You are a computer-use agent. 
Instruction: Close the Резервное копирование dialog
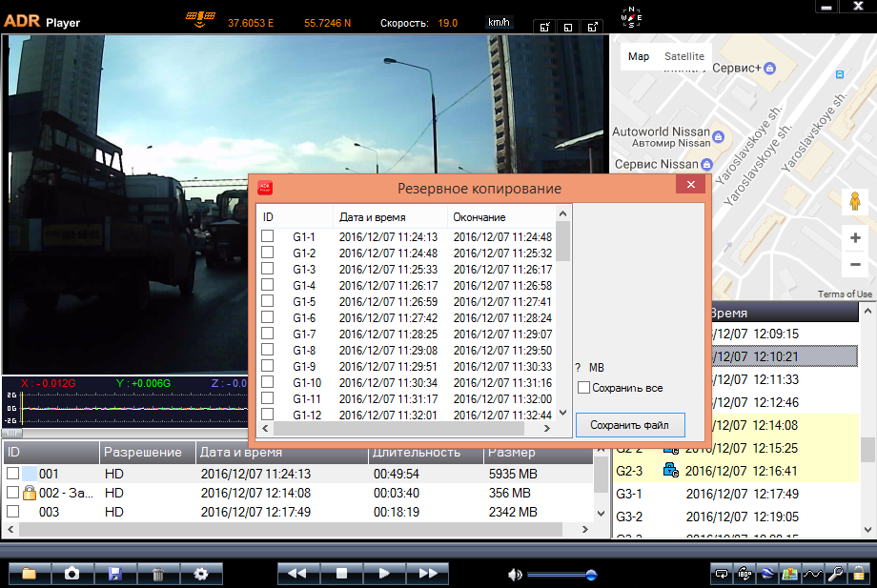click(691, 185)
